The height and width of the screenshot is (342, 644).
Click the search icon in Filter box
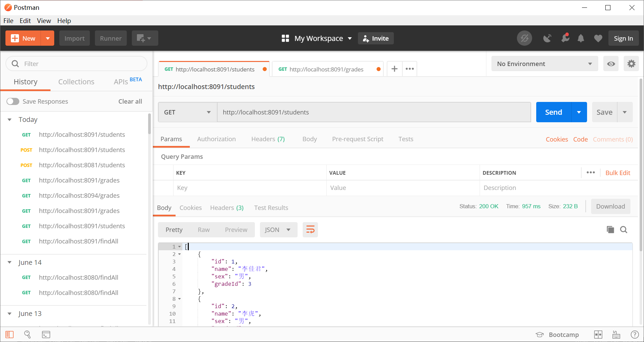(15, 64)
